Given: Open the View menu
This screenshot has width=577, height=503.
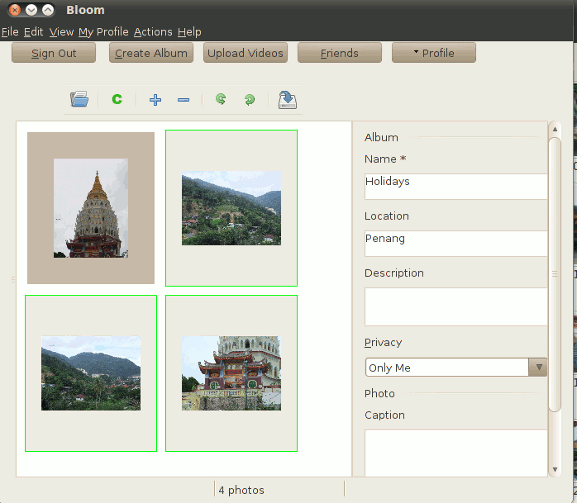Looking at the screenshot, I should 61,32.
